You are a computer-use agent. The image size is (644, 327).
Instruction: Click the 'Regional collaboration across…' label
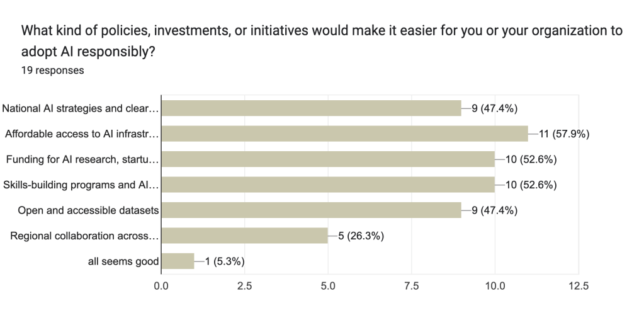84,236
